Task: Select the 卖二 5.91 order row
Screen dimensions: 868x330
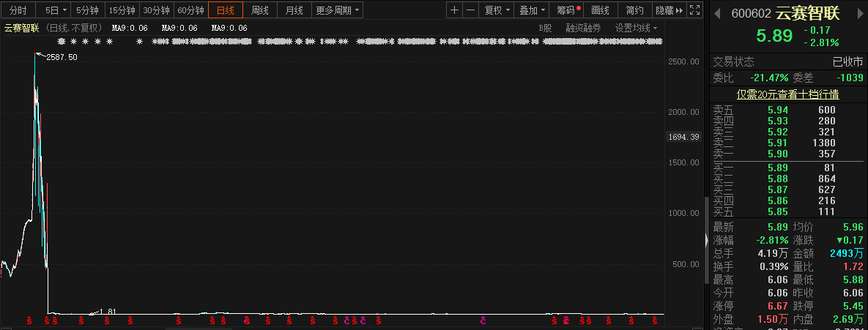Action: point(787,143)
